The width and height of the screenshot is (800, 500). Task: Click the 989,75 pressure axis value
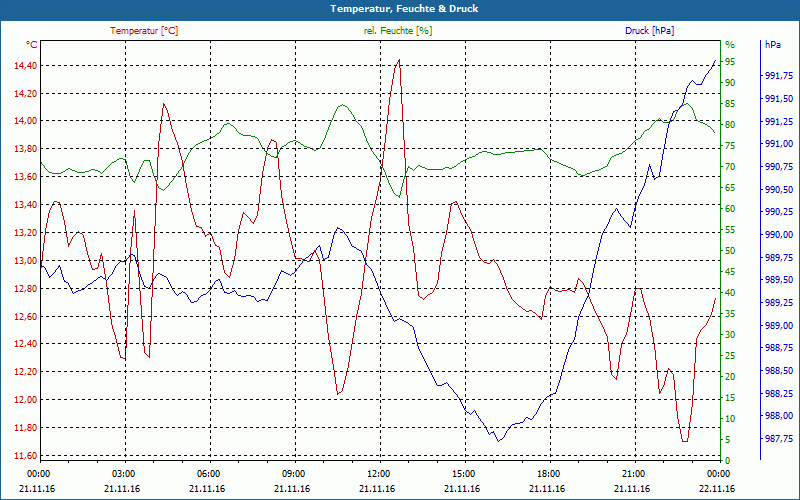point(779,257)
